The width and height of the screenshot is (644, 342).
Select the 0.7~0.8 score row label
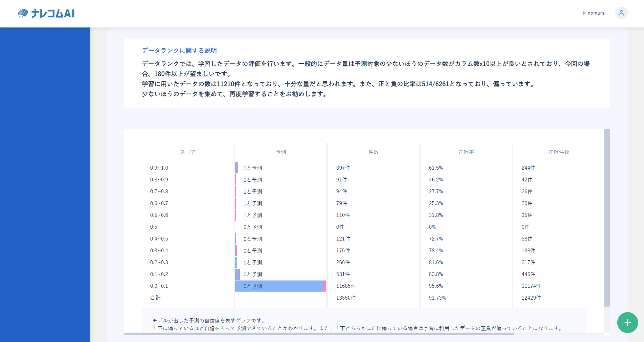point(159,192)
